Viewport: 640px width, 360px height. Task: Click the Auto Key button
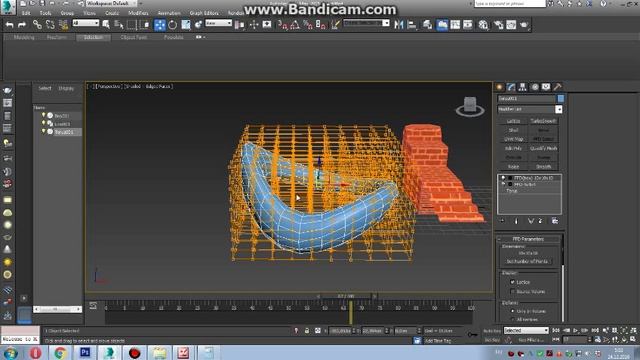[492, 331]
